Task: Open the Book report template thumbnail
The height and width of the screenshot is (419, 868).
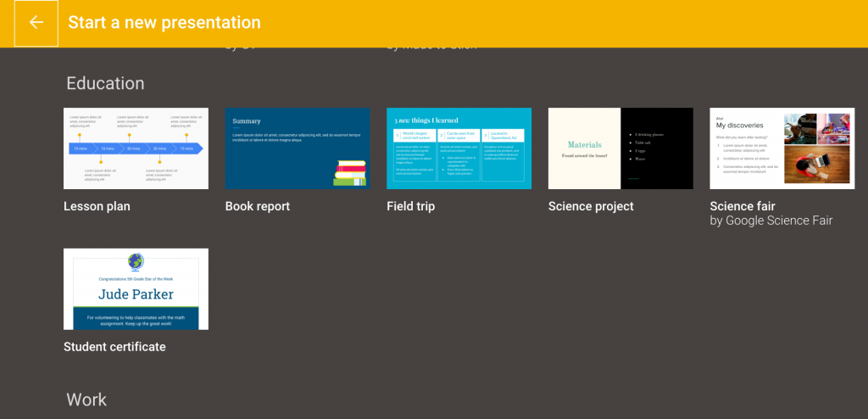Action: [x=298, y=148]
